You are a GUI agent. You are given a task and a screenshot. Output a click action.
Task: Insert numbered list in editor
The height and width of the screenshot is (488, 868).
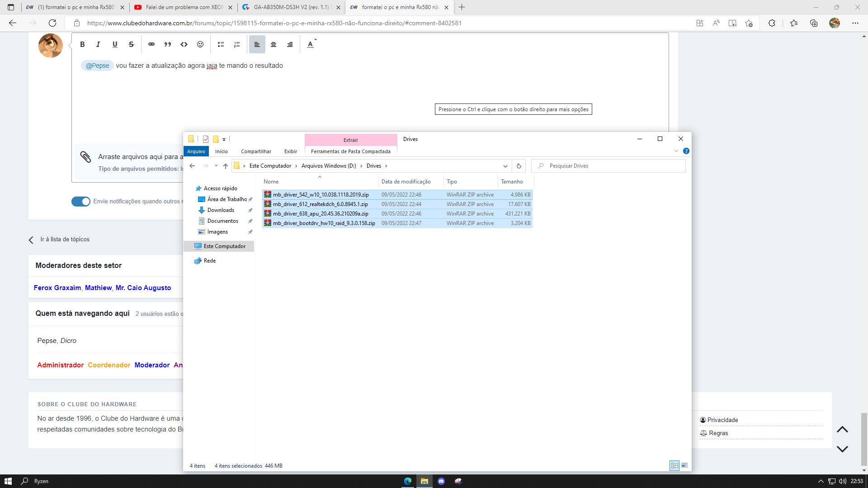click(237, 44)
